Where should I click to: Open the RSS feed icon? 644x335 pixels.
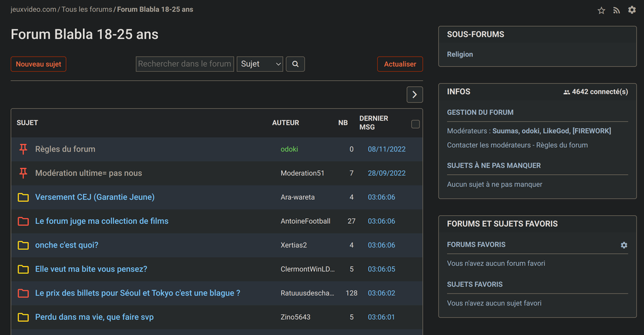point(616,10)
